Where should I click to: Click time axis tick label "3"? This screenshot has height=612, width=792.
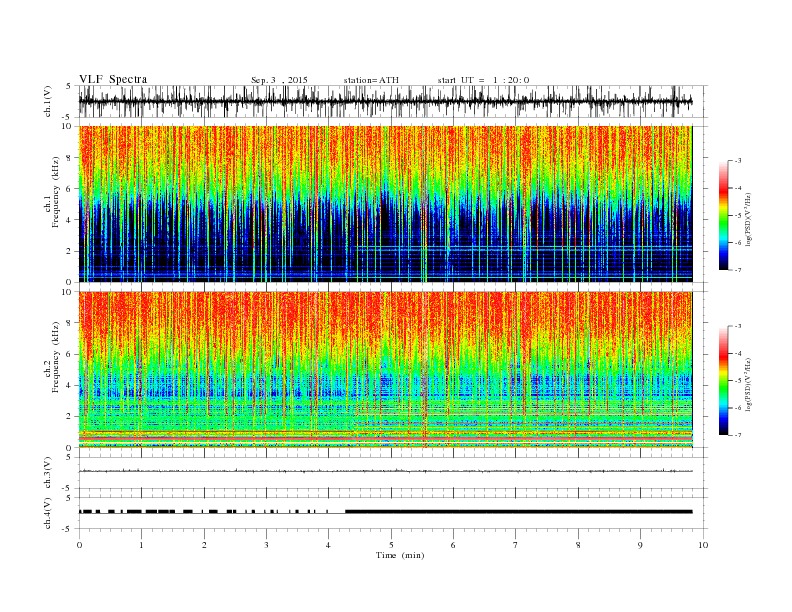266,545
